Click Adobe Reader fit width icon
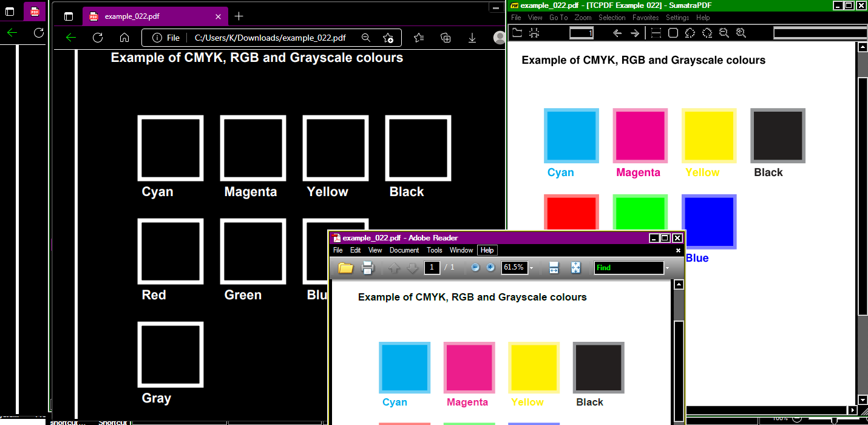Viewport: 868px width, 425px height. pos(554,268)
